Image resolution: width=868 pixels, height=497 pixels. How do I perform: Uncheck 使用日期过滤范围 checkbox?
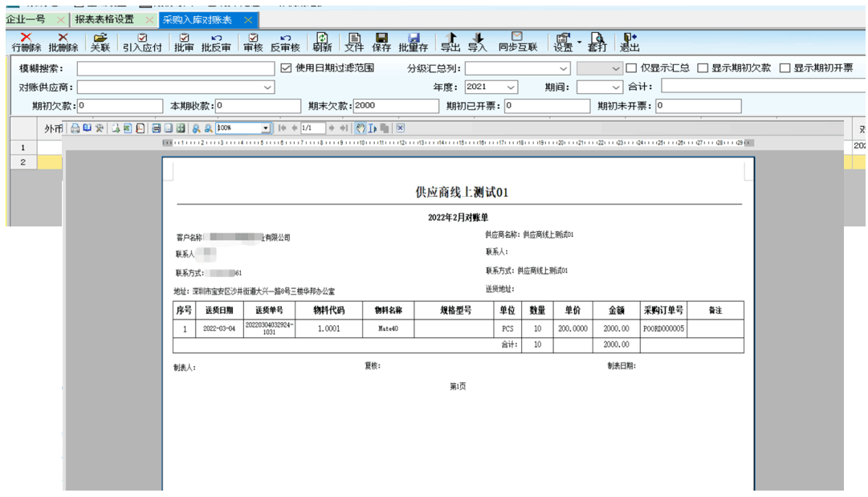287,68
